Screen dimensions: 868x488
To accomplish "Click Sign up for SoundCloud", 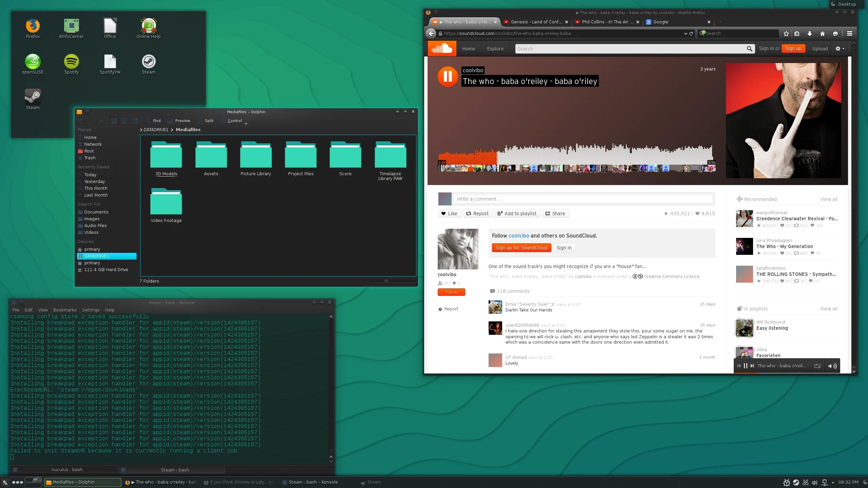I will [x=521, y=248].
